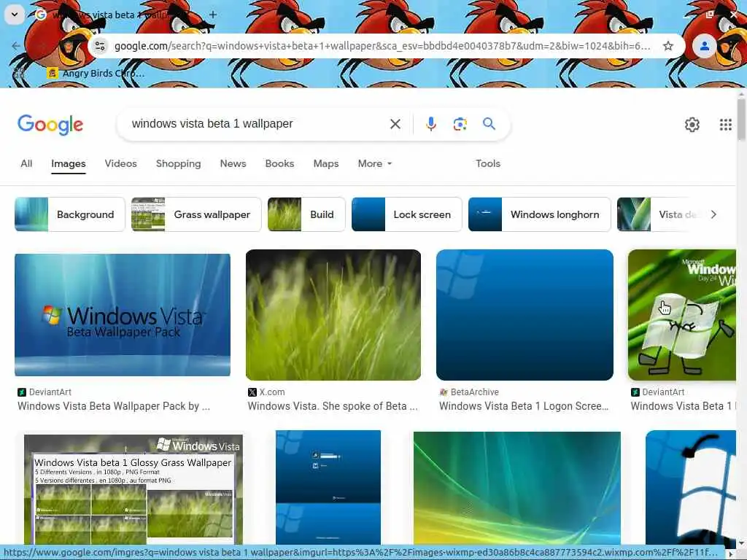
Task: Filter by the Background chip
Action: tap(69, 214)
